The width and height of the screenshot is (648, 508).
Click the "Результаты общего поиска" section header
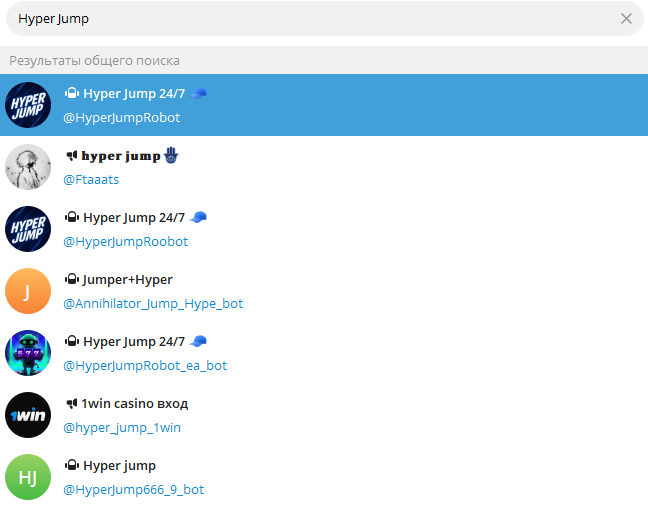[x=94, y=61]
